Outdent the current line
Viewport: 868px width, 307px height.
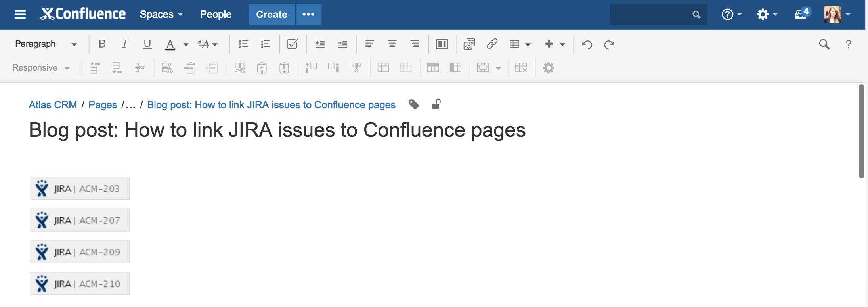[320, 44]
